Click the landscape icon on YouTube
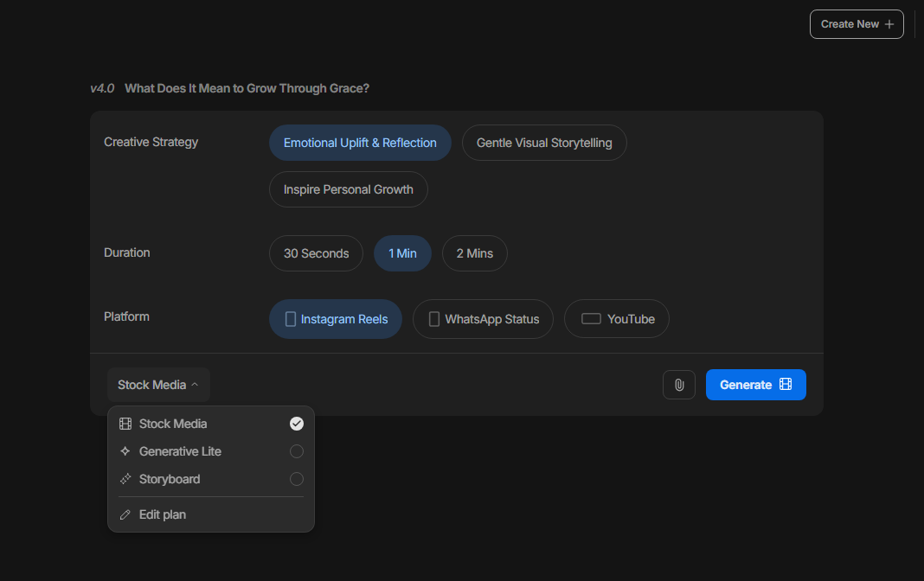 591,318
